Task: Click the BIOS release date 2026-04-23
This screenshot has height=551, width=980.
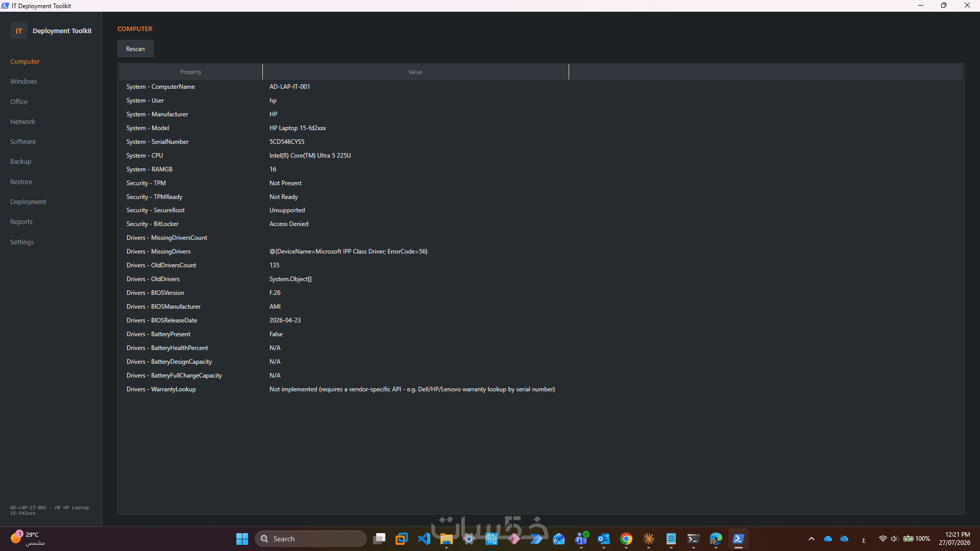Action: point(285,320)
